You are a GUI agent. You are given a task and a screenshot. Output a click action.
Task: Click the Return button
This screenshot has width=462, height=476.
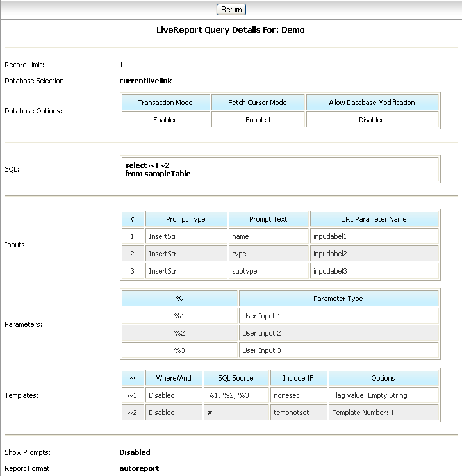point(231,10)
